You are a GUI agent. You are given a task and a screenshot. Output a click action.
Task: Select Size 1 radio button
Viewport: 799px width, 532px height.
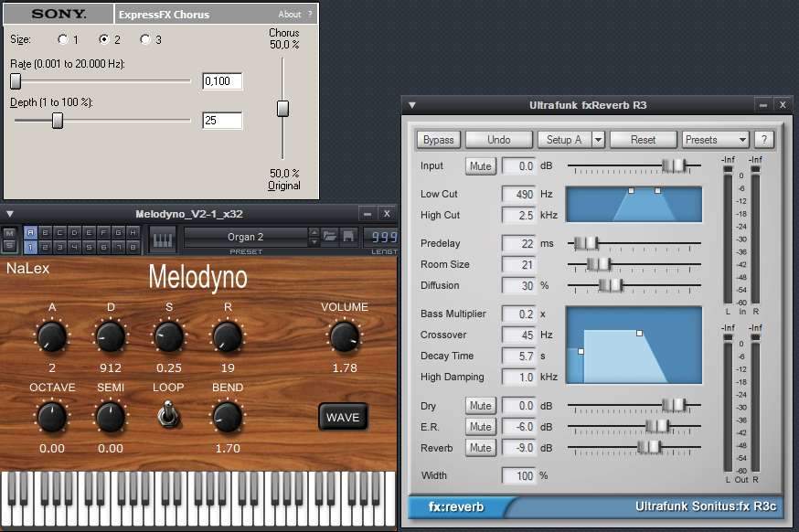63,39
